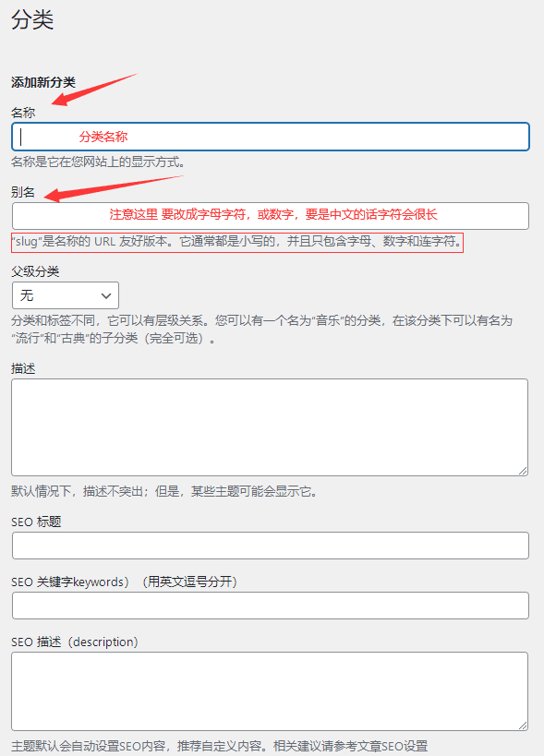Image resolution: width=544 pixels, height=756 pixels.
Task: Click the slug help text about URL 友好版本
Action: (237, 241)
